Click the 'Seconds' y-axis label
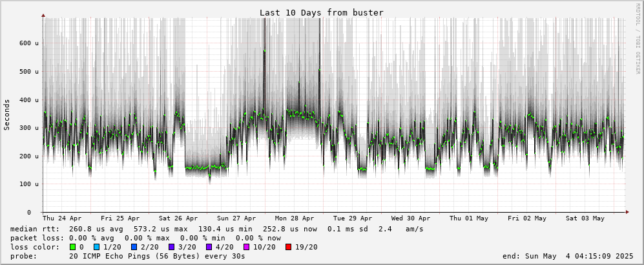Image resolution: width=644 pixels, height=265 pixels. tap(7, 114)
